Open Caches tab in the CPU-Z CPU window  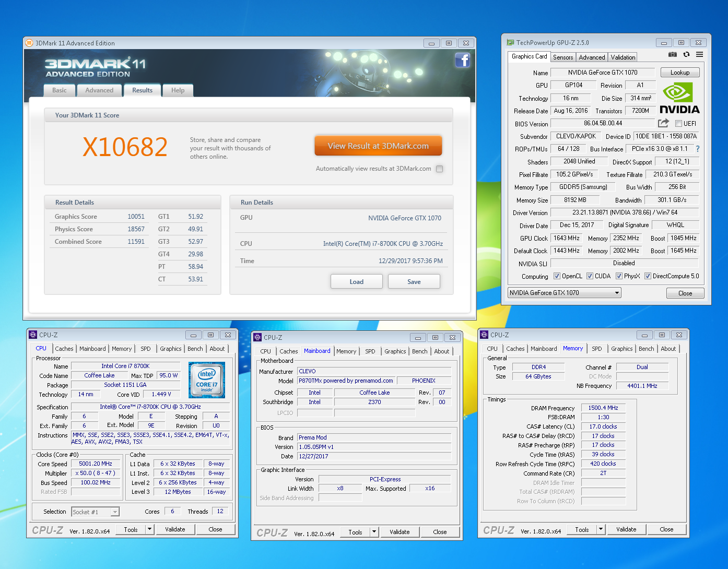coord(64,349)
